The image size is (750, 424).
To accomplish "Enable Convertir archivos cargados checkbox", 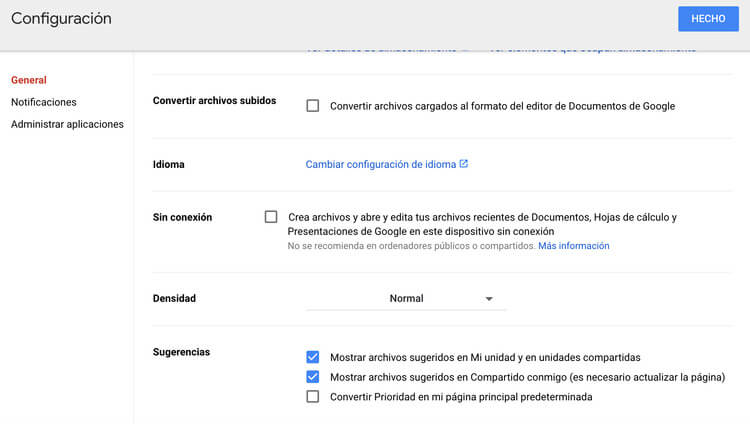I will tap(313, 106).
